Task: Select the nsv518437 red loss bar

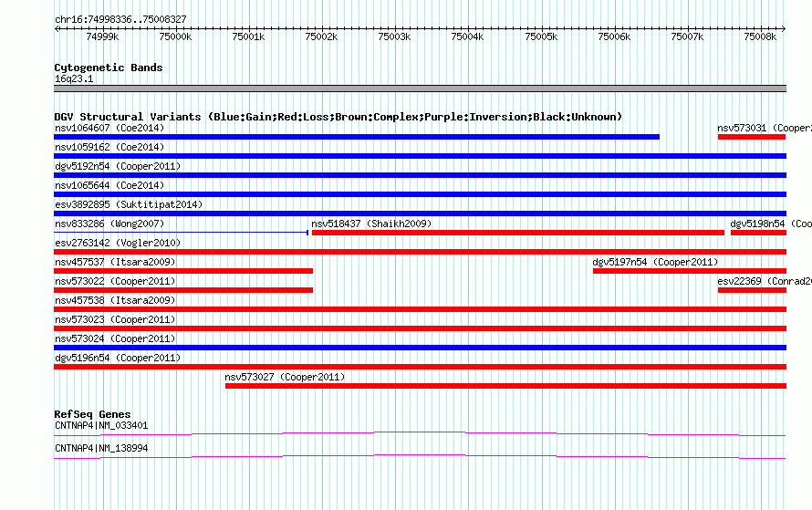Action: [x=518, y=233]
